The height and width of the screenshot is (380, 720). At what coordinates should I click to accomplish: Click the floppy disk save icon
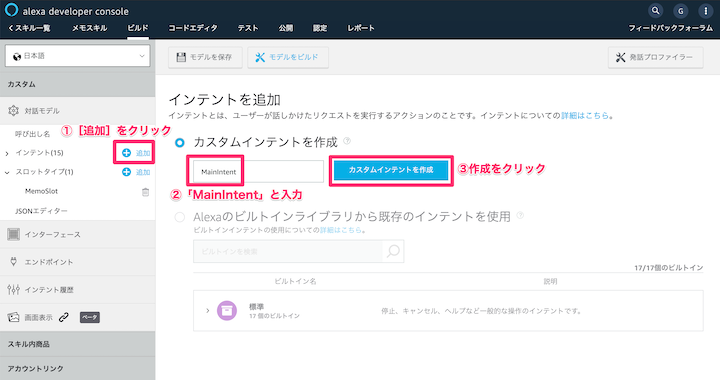(x=181, y=57)
